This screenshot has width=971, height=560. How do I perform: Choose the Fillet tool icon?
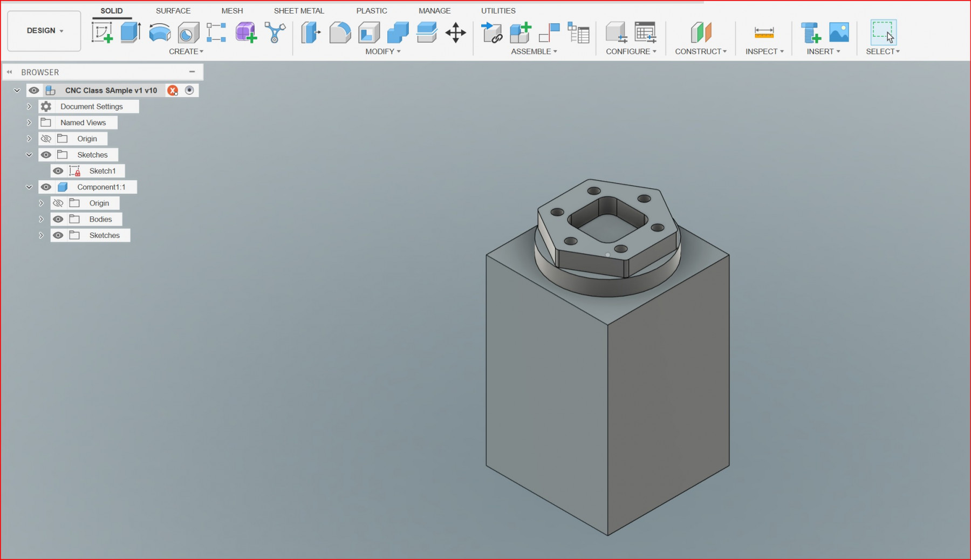(340, 33)
